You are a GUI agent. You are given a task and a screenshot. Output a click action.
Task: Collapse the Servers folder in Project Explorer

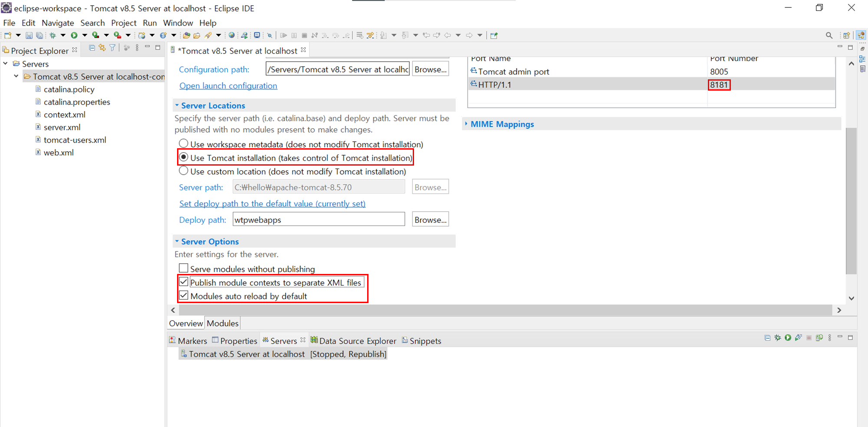click(x=5, y=64)
